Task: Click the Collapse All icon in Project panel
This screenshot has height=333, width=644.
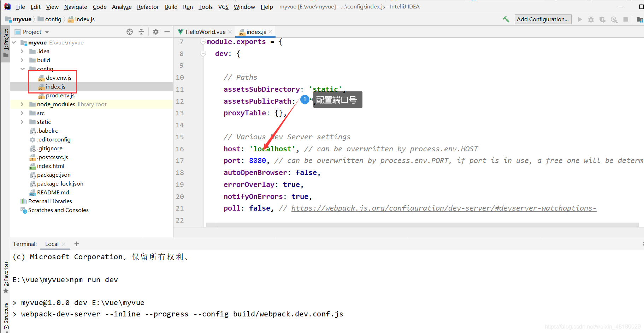Action: [x=141, y=32]
